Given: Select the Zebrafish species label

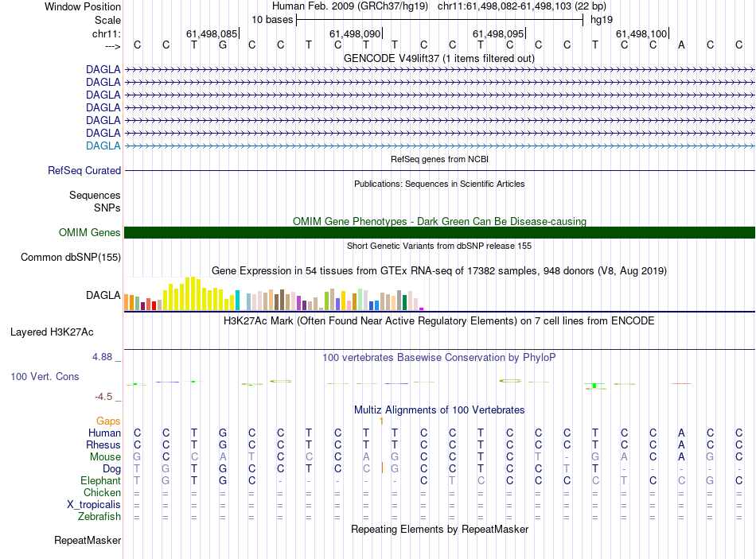Looking at the screenshot, I should (99, 517).
